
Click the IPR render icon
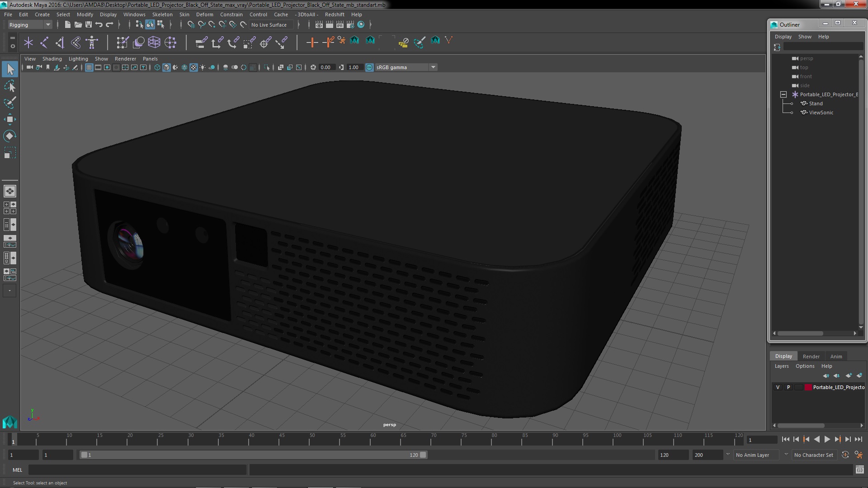(340, 25)
